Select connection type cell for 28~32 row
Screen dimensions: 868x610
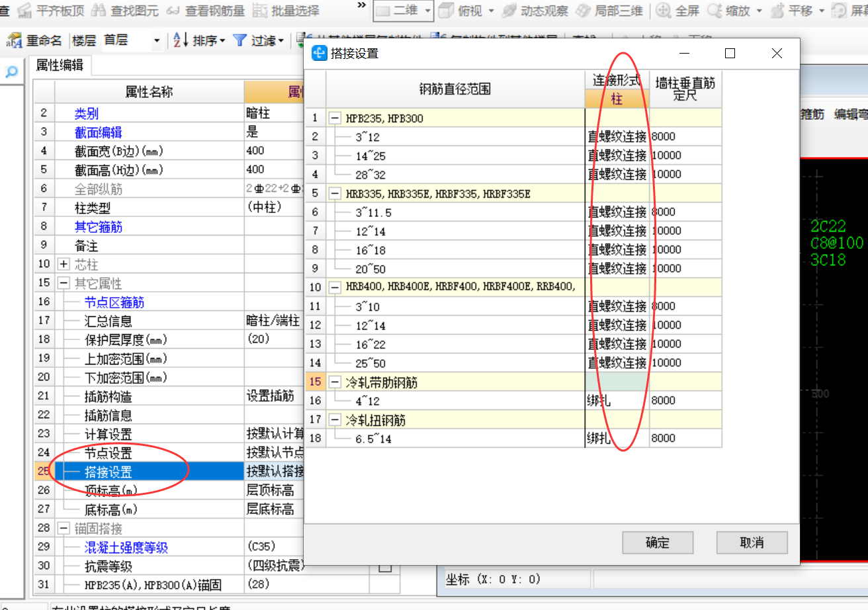[x=617, y=175]
